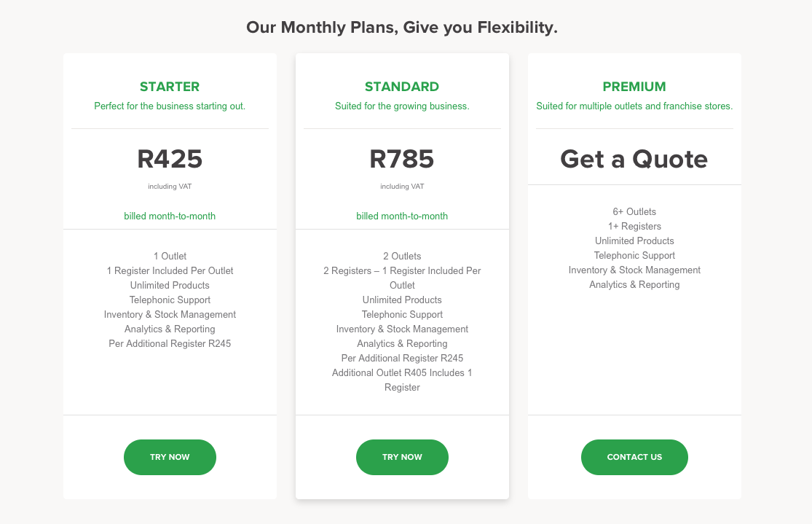Click Standard's billed month-to-month text

[402, 216]
